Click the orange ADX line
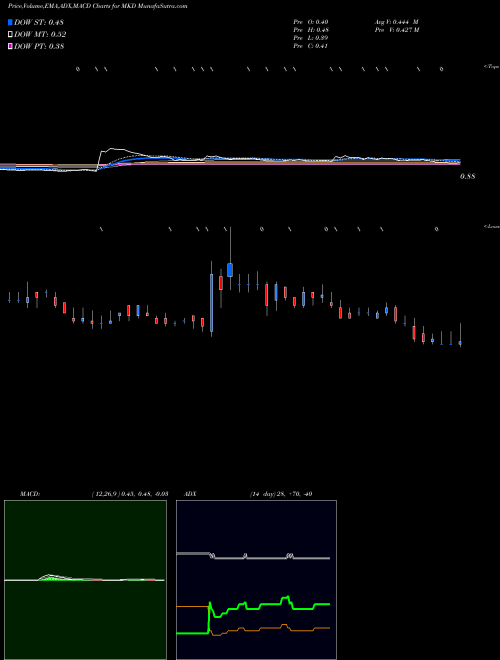Viewport: 500px width, 660px height. (x=269, y=628)
